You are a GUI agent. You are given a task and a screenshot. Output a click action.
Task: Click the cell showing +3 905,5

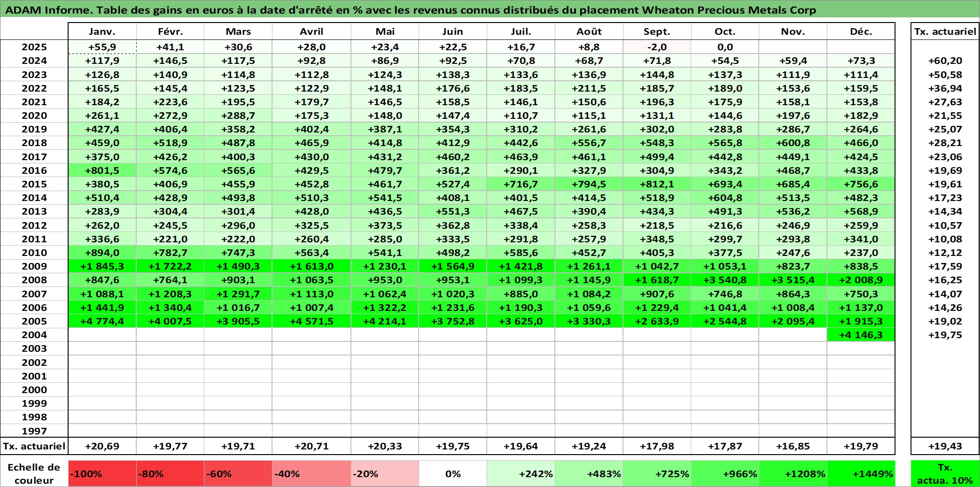pos(238,321)
